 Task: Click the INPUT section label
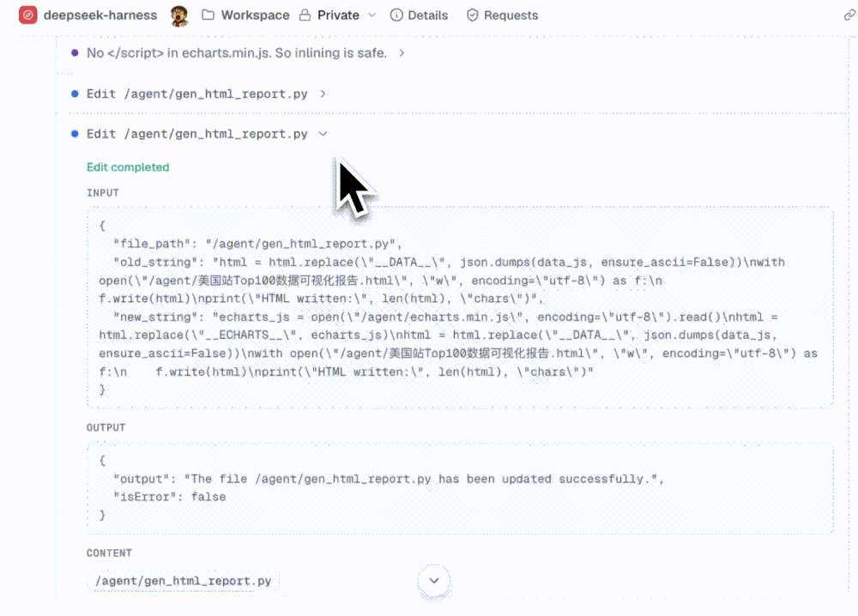103,192
